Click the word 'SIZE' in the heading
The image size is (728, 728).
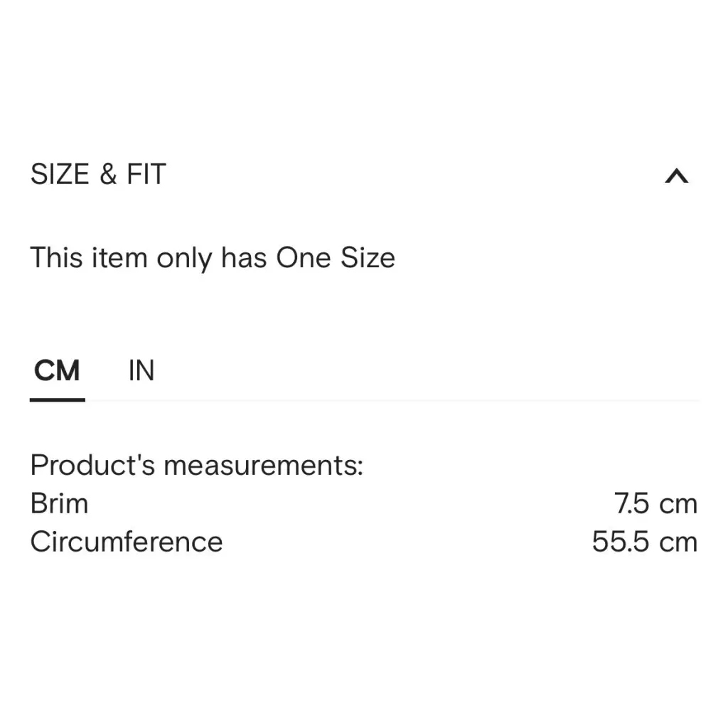[x=60, y=174]
